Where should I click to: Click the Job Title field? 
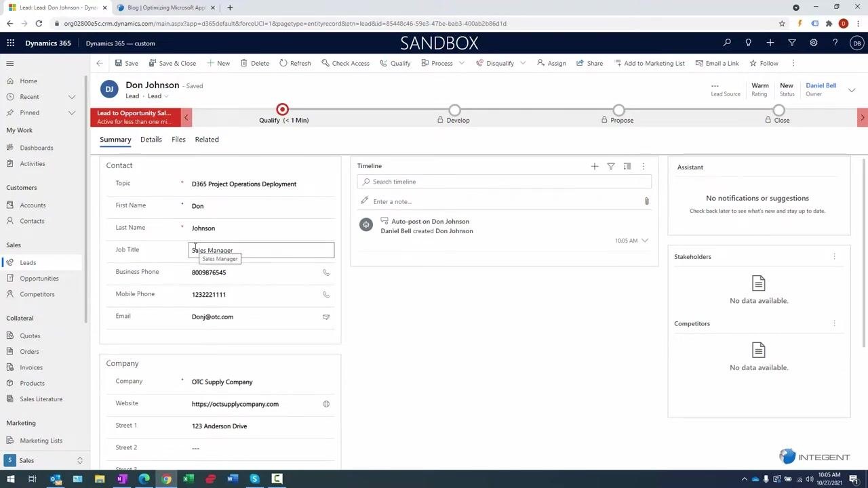pos(261,250)
